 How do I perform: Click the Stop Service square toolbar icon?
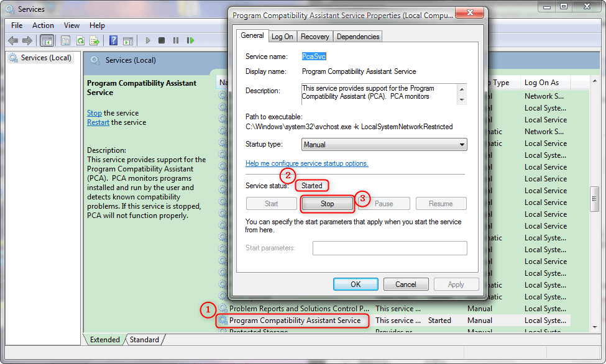(162, 41)
